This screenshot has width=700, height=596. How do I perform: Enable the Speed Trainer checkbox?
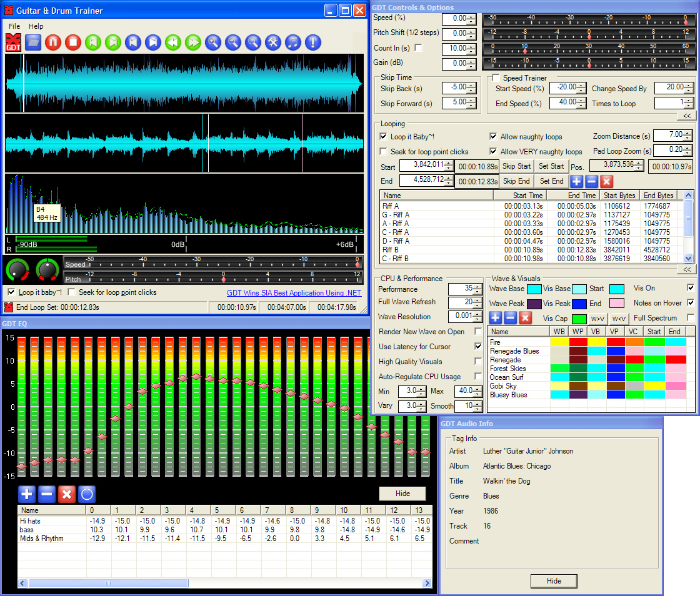[496, 78]
